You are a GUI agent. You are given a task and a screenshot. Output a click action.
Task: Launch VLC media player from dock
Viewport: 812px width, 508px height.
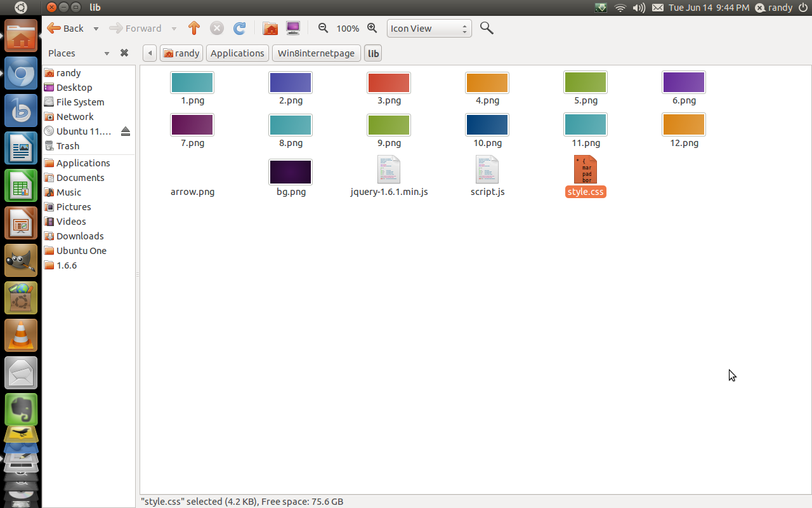pos(21,335)
